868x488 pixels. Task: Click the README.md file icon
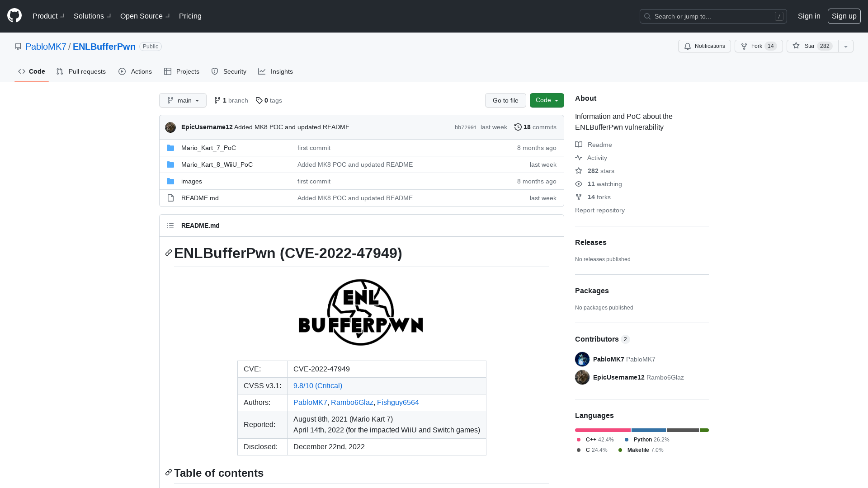click(170, 198)
